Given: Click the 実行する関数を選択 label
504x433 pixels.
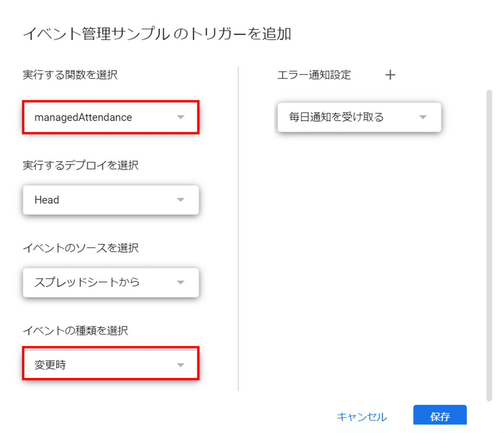Looking at the screenshot, I should (70, 75).
